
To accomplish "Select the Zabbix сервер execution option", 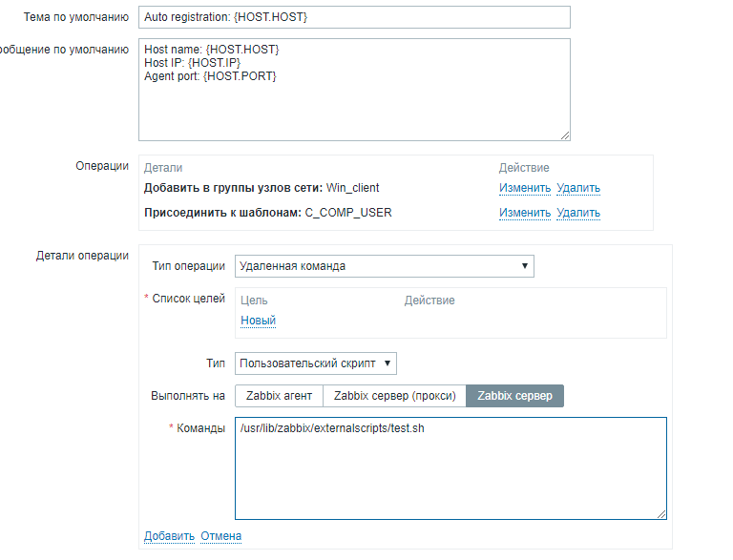I will [x=514, y=396].
